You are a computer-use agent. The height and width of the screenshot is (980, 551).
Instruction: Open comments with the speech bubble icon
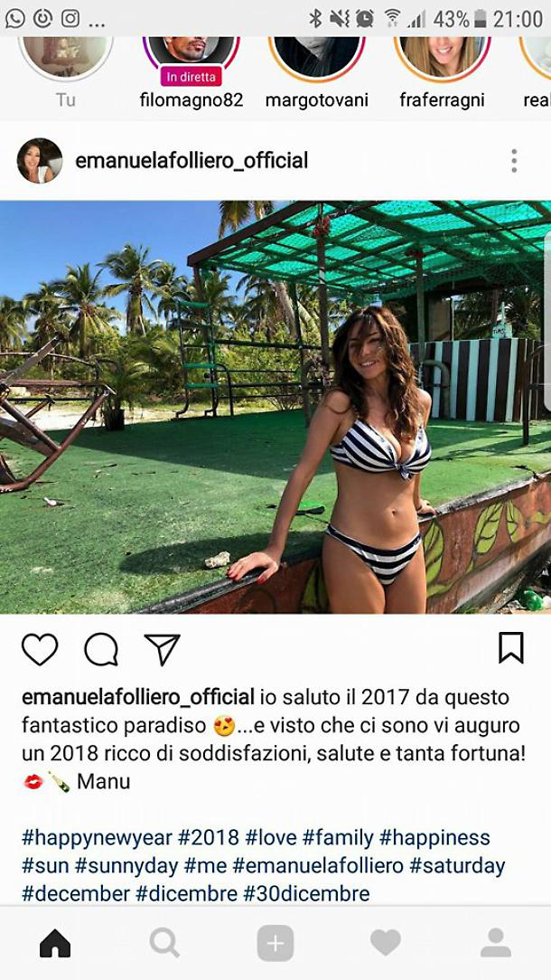(101, 649)
